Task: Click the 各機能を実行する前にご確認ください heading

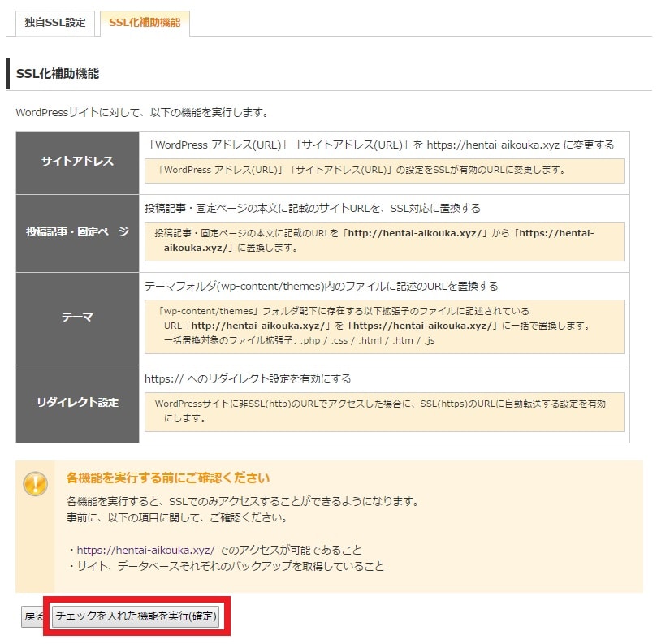Action: click(x=168, y=478)
